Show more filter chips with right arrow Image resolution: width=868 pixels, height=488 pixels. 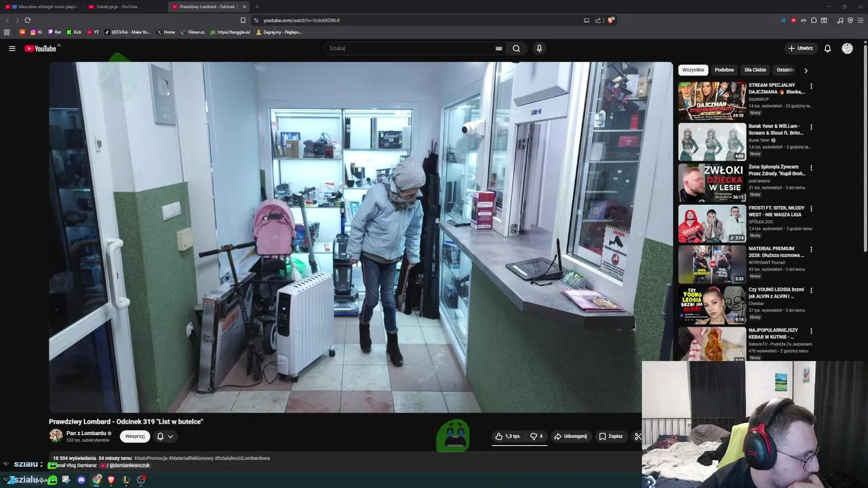click(x=806, y=70)
